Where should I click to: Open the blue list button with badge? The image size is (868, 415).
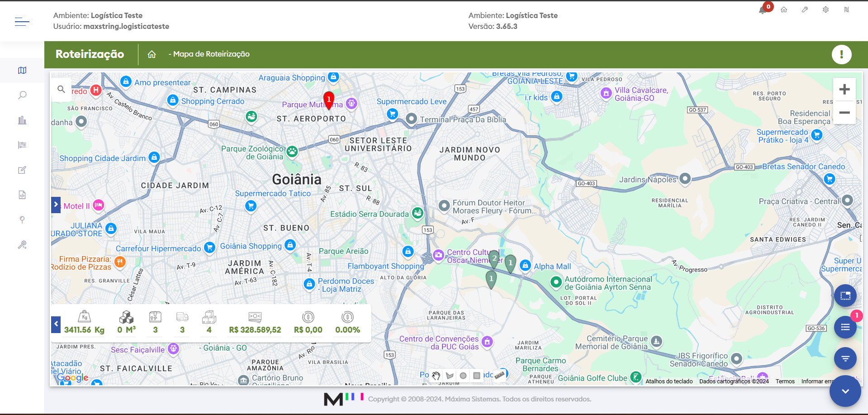pyautogui.click(x=845, y=327)
